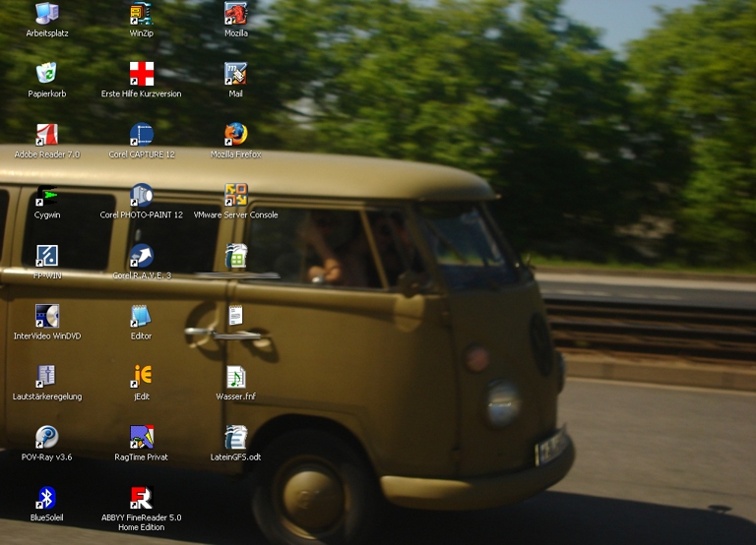This screenshot has height=545, width=756.
Task: Open Lautstärkeregelung volume control
Action: (46, 377)
